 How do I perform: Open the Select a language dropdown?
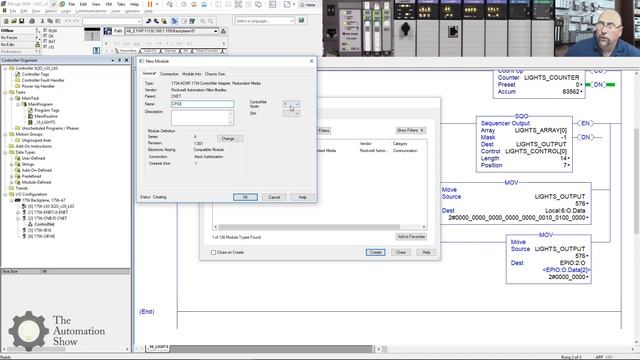291,20
